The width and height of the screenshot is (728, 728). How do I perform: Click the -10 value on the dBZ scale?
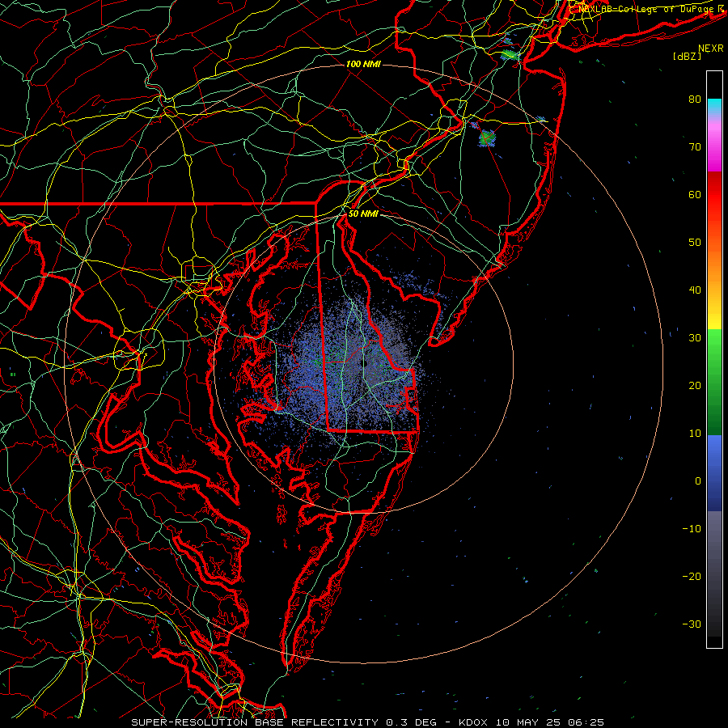tap(692, 529)
